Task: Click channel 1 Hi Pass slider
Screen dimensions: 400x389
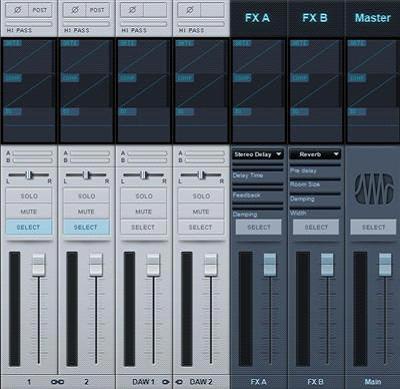Action: coord(29,24)
